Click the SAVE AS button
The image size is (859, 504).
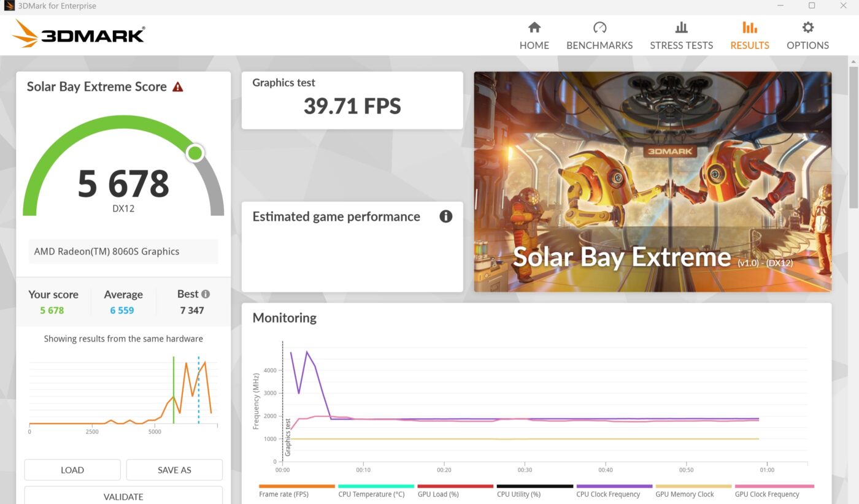coord(174,470)
